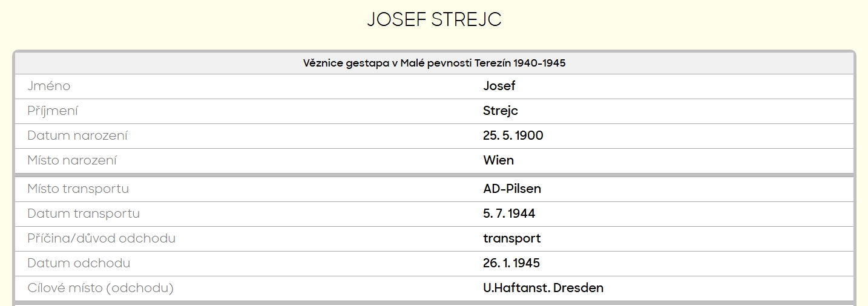Click the Příjmení row label
Image resolution: width=868 pixels, height=306 pixels.
[53, 111]
